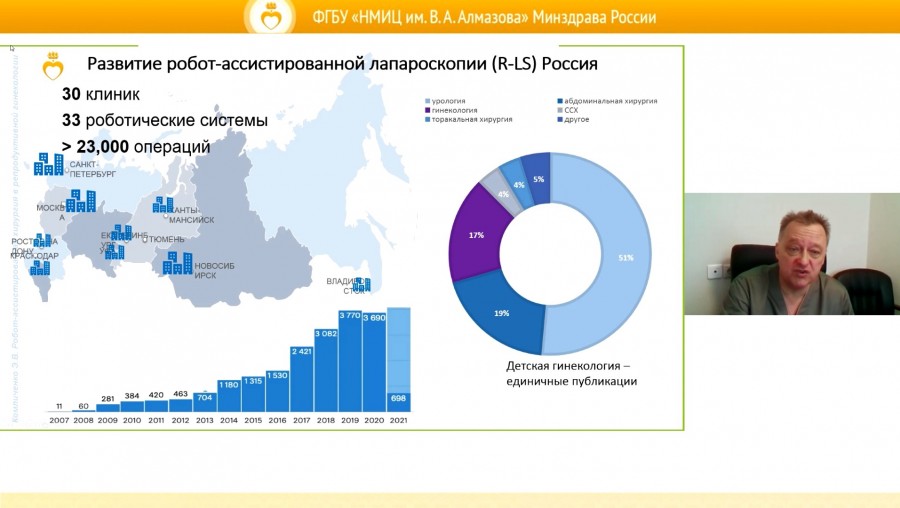
Task: Click the Almazov Centre logo in the top banner
Action: tap(270, 16)
